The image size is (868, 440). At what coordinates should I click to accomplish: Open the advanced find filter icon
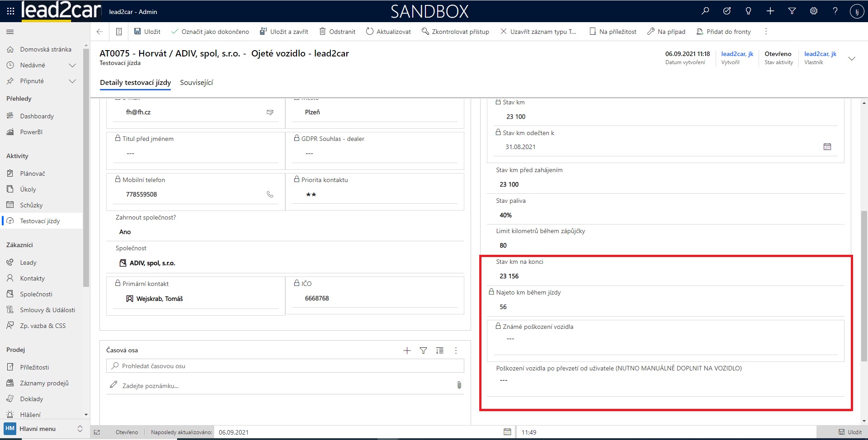(x=792, y=11)
